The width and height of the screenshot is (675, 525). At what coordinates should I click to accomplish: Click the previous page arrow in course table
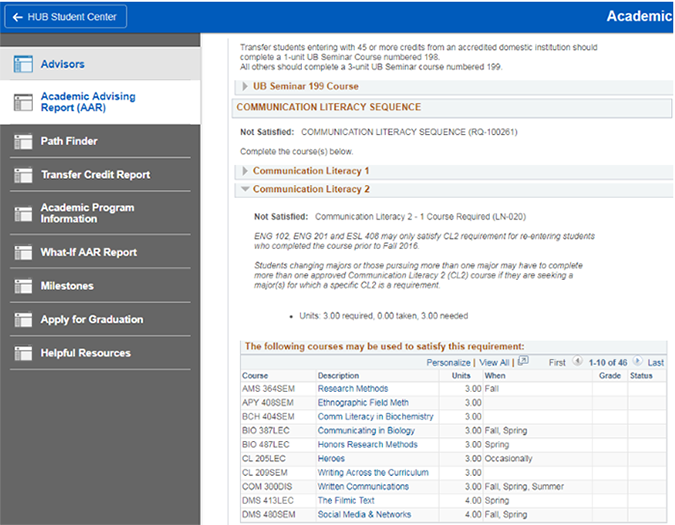point(577,362)
